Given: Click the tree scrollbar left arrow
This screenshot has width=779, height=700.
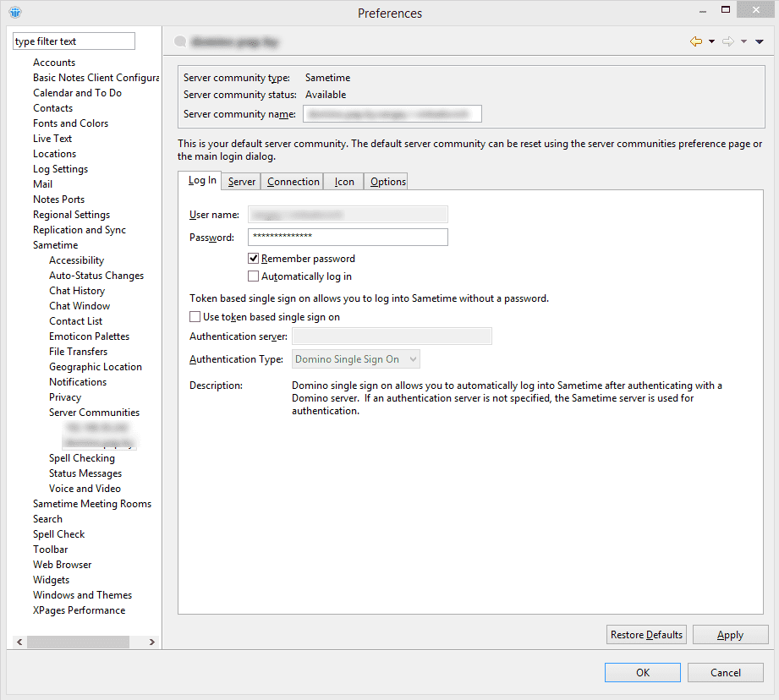Looking at the screenshot, I should tap(19, 642).
